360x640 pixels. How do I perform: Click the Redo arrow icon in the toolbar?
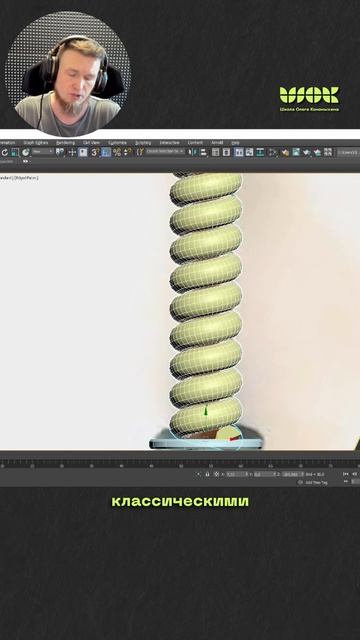coord(4,152)
